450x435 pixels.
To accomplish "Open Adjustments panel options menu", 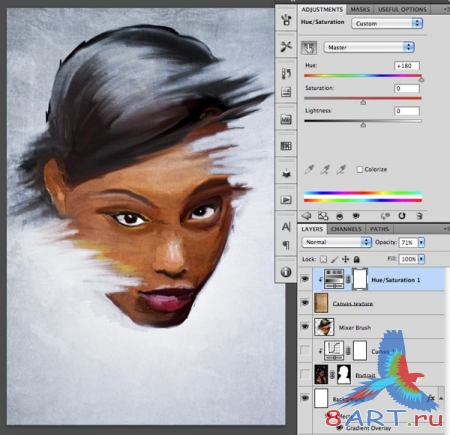I will (x=446, y=9).
